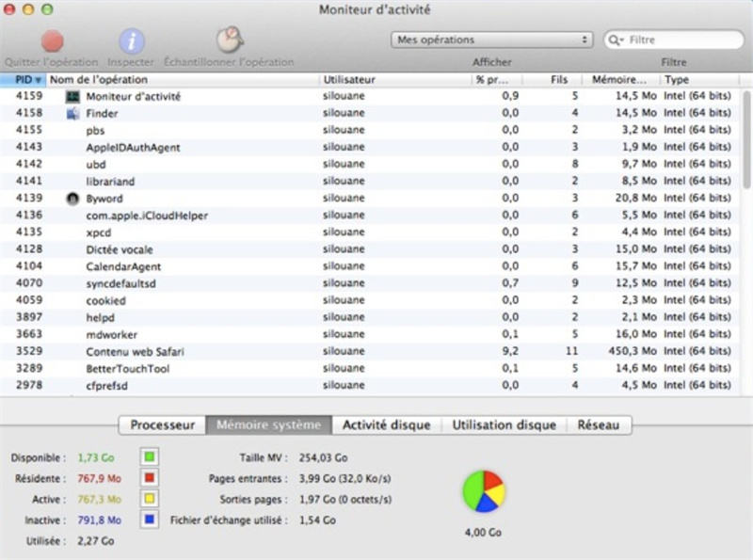Click the red Résidente color swatch
Viewport: 753px width, 560px height.
pos(150,478)
